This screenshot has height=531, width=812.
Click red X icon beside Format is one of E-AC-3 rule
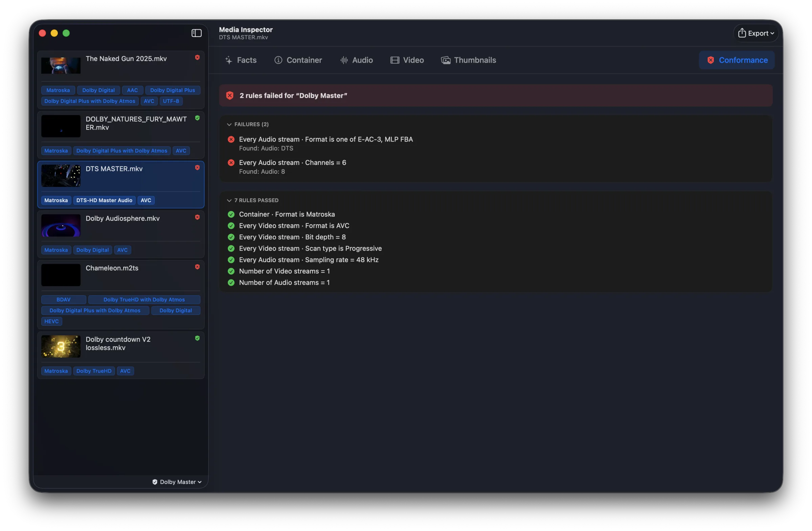tap(231, 139)
